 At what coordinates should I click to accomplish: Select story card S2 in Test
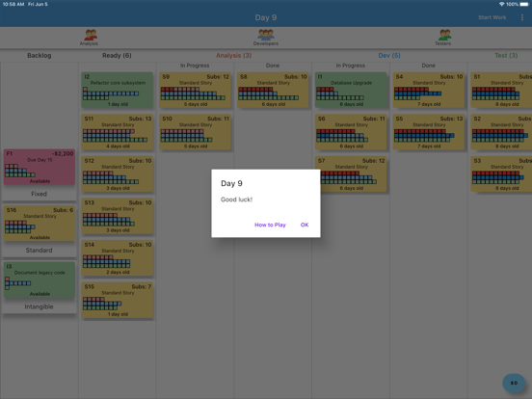click(x=501, y=132)
